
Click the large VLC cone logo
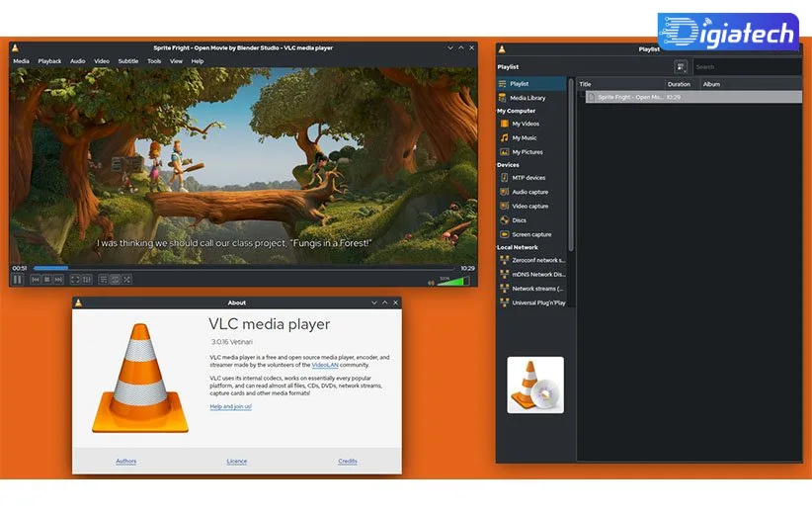coord(140,379)
